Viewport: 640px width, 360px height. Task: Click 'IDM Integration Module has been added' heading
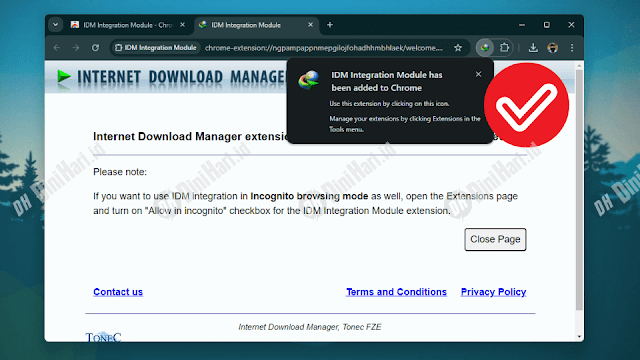point(387,81)
